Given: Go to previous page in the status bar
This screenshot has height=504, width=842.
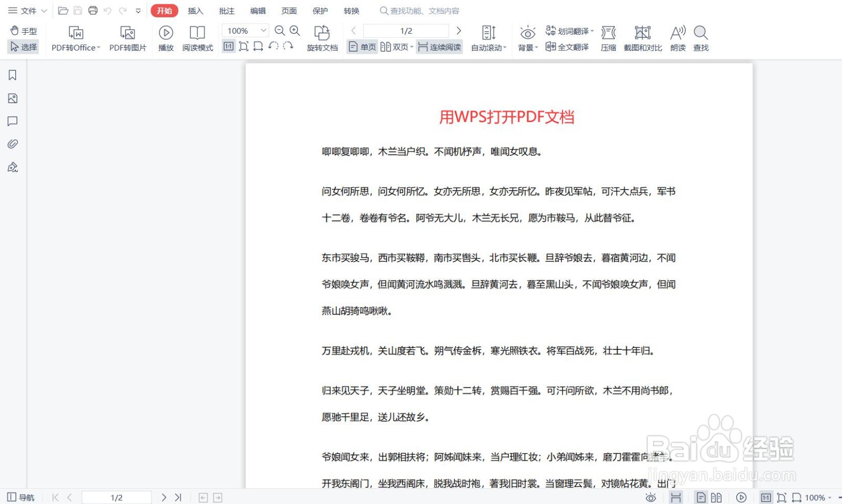Looking at the screenshot, I should (69, 497).
